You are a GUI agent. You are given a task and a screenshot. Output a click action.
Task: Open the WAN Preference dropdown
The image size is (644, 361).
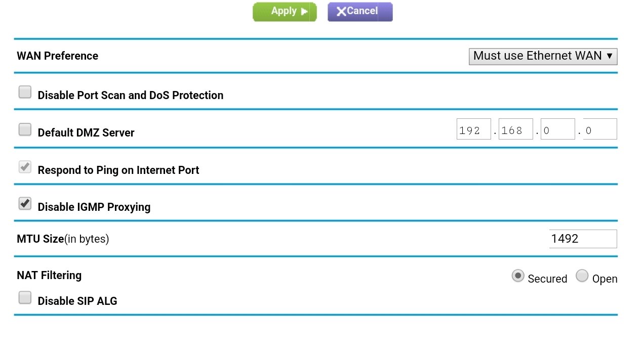click(x=543, y=56)
